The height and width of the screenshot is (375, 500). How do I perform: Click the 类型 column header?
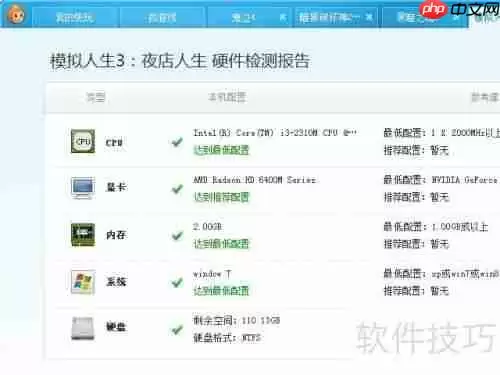pyautogui.click(x=96, y=97)
